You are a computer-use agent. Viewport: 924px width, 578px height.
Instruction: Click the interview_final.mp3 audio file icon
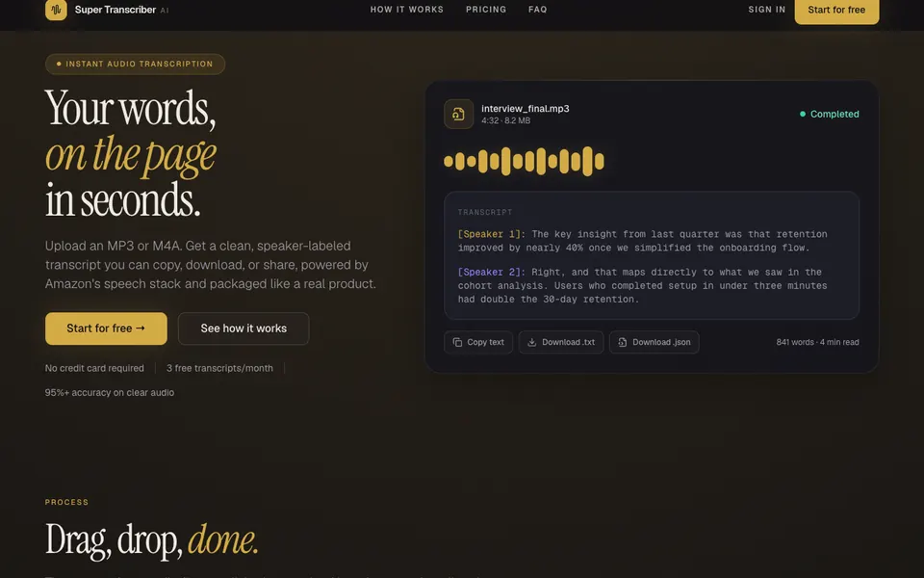coord(458,114)
